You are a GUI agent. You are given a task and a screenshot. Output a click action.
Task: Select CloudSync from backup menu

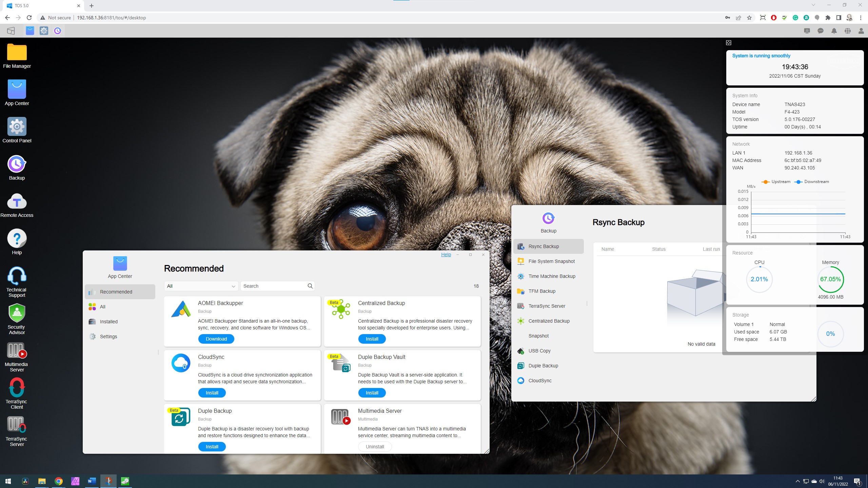(x=539, y=380)
